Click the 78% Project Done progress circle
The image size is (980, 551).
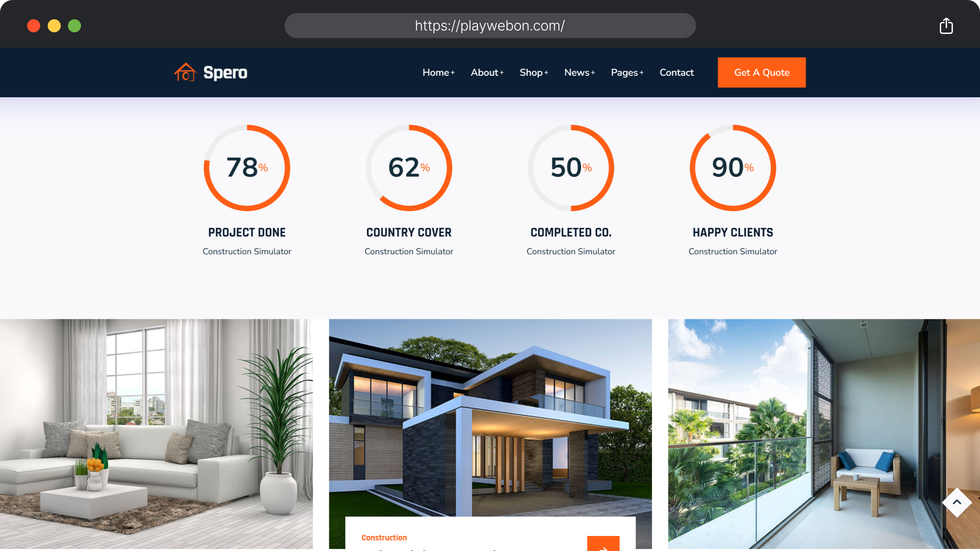[247, 168]
